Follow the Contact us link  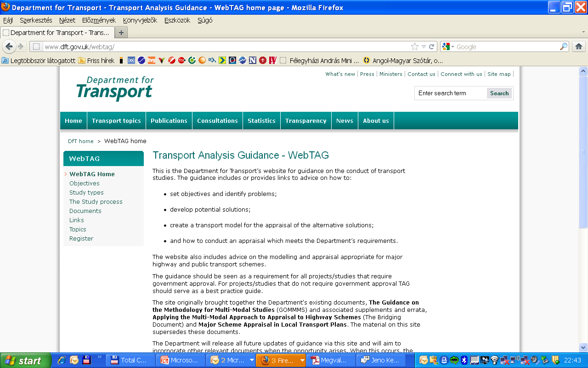(421, 74)
